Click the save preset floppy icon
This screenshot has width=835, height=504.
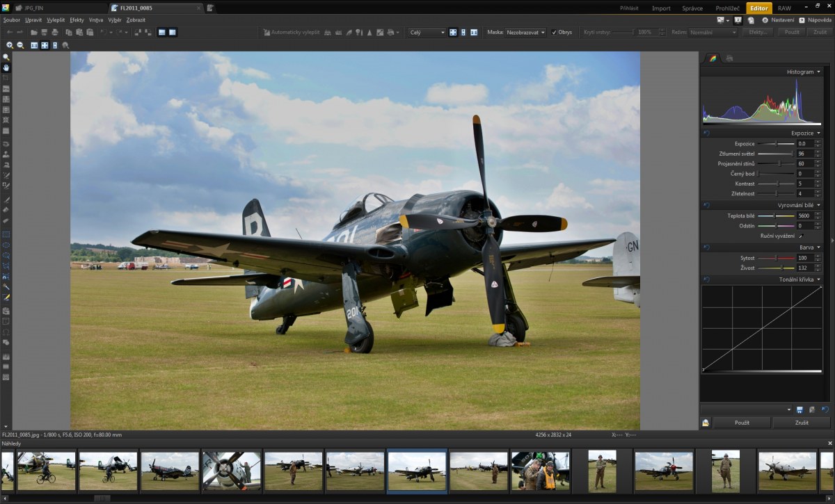point(800,410)
